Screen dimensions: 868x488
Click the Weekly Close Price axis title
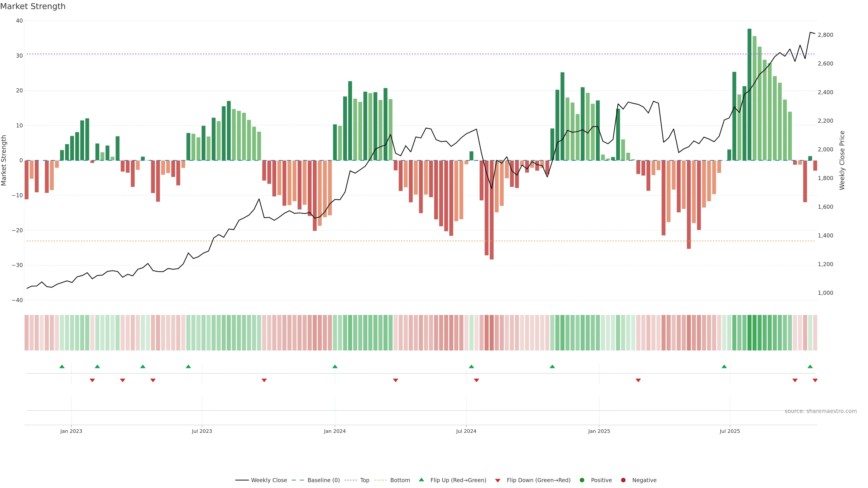click(x=842, y=160)
